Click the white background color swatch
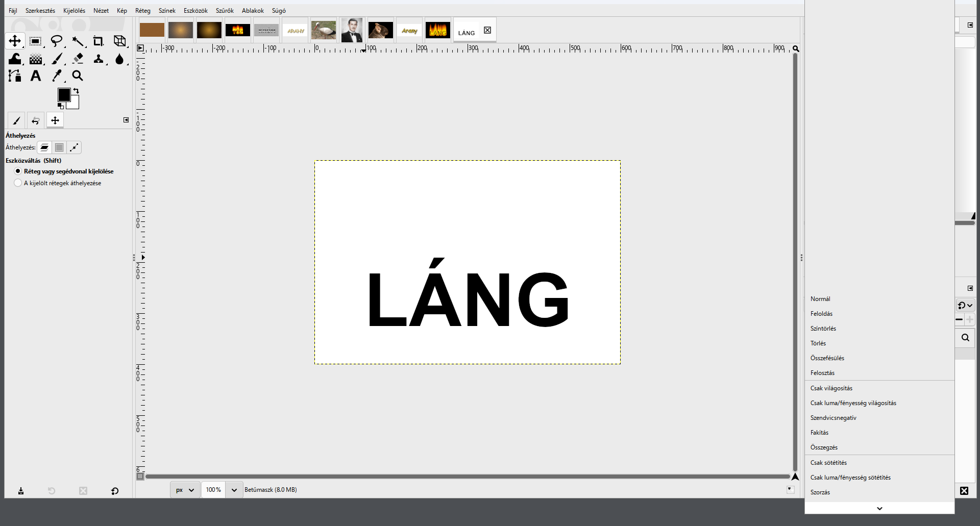 (75, 104)
